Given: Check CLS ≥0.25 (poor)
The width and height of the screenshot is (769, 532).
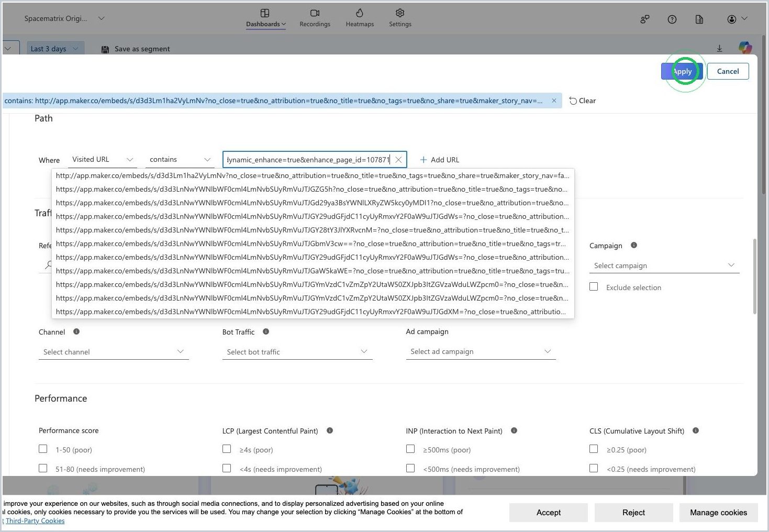Looking at the screenshot, I should click(594, 449).
